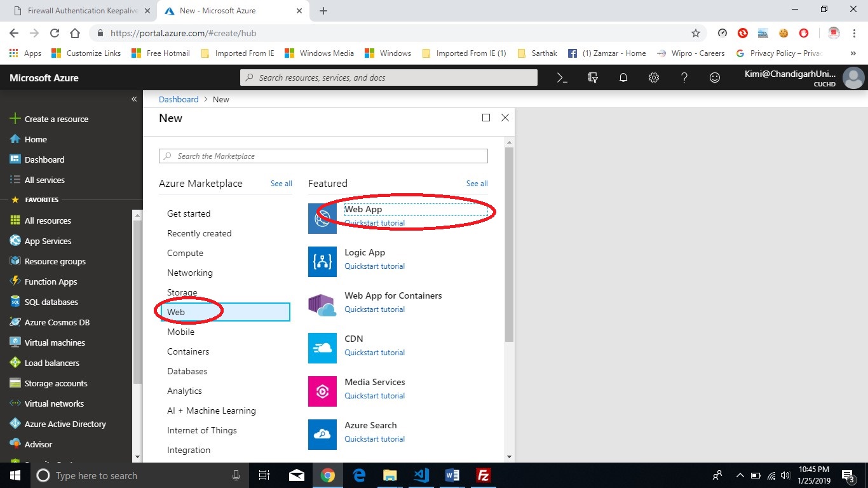Open All services in the sidebar
868x488 pixels.
coord(37,180)
